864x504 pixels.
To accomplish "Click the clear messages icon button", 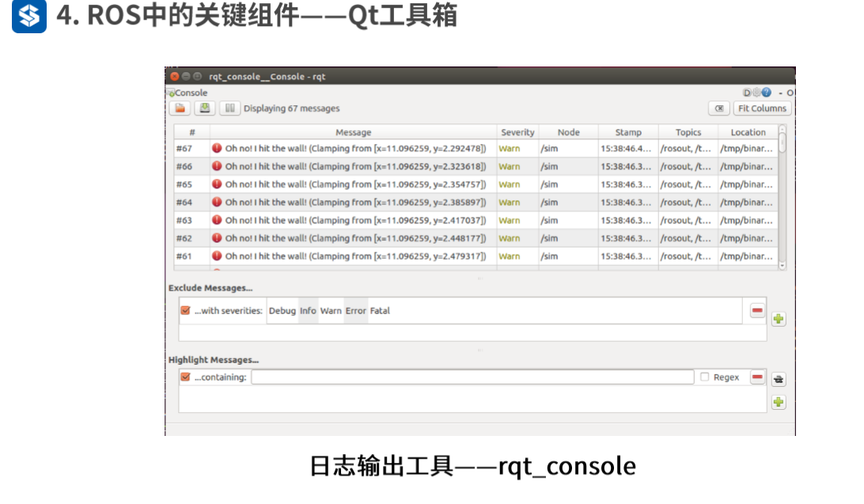I will 719,108.
